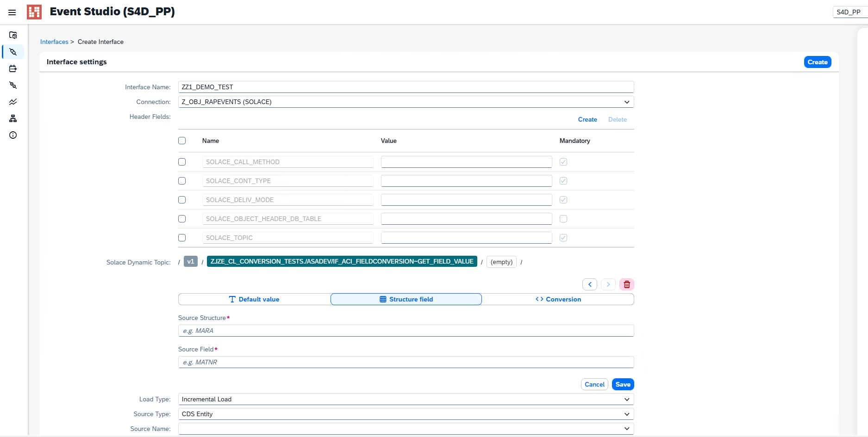
Task: Select the SOLACE_CONT_TYPE row checkbox
Action: tap(182, 181)
